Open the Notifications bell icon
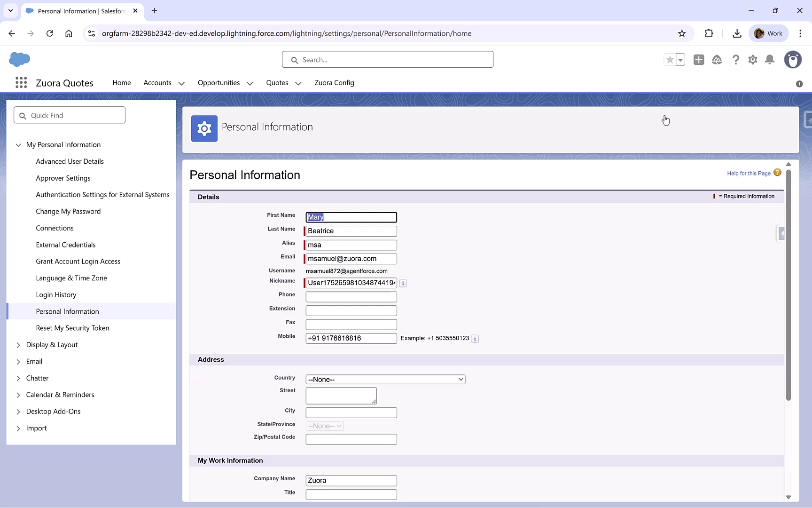 click(x=770, y=60)
